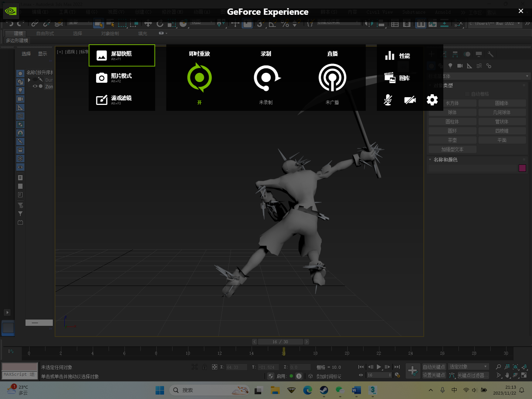Click the 加强型文本 button
532x399 pixels.
click(x=452, y=149)
